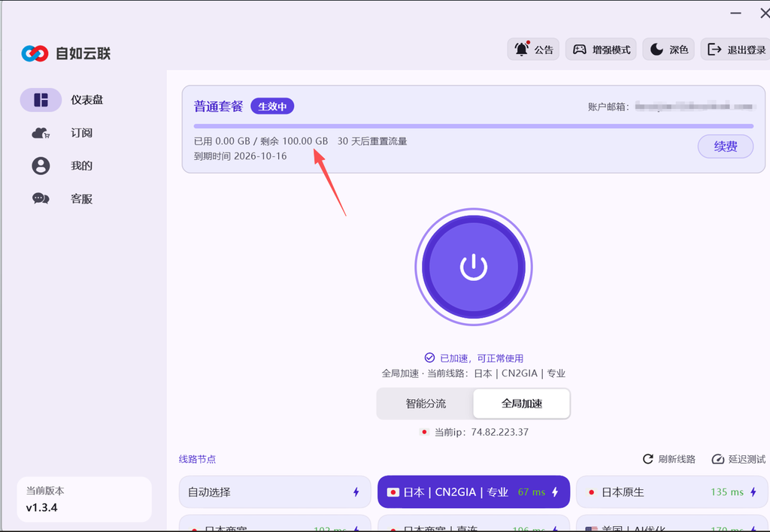Click the 67 ms latency value

pyautogui.click(x=532, y=491)
